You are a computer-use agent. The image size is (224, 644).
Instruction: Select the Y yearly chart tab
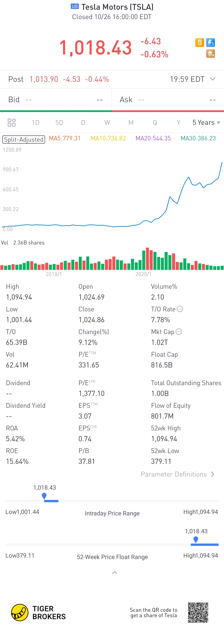[x=179, y=123]
